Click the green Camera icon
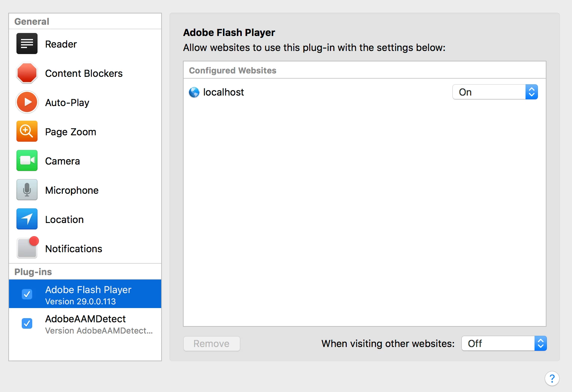Viewport: 572px width, 392px height. [x=27, y=160]
